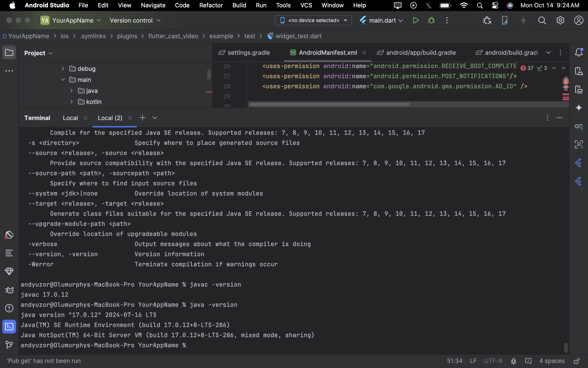Click the LF line separator in status bar
The width and height of the screenshot is (588, 368).
pos(473,361)
